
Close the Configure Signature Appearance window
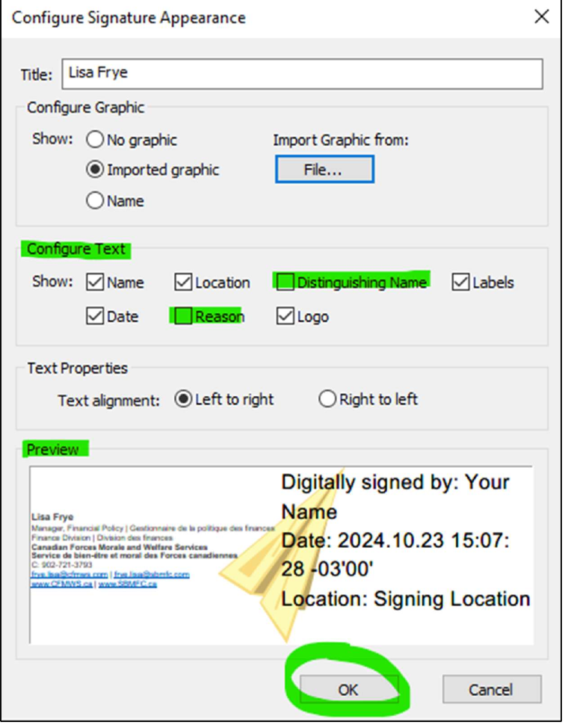click(542, 17)
